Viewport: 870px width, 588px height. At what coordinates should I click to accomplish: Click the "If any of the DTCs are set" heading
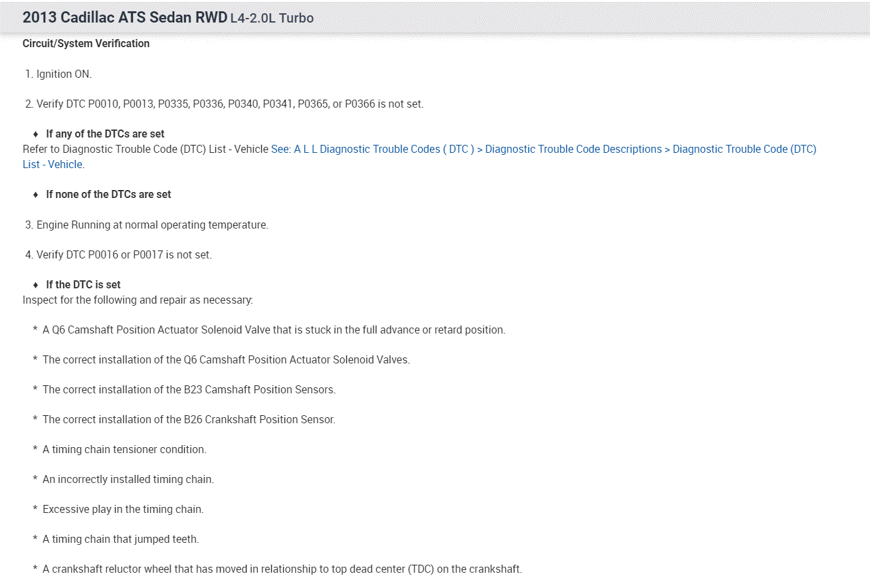point(105,134)
